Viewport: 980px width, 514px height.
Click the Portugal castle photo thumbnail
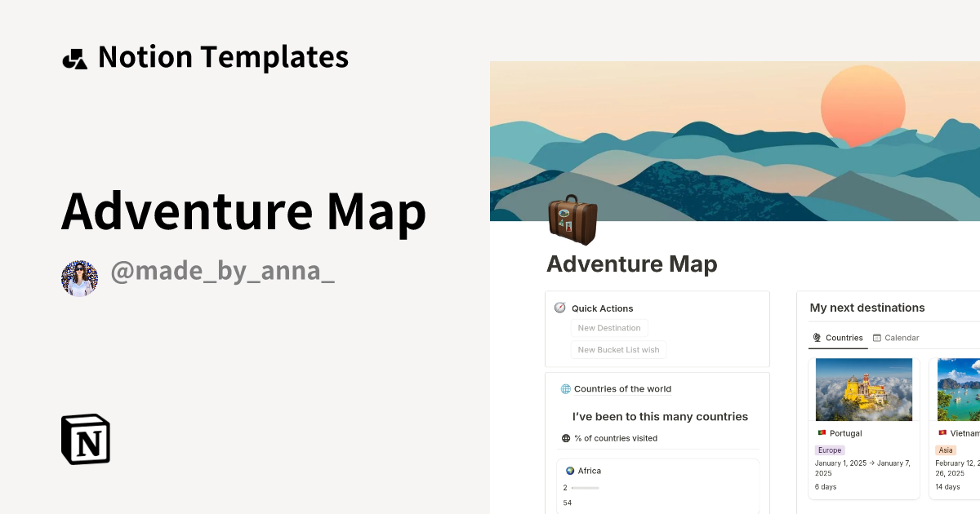coord(864,389)
